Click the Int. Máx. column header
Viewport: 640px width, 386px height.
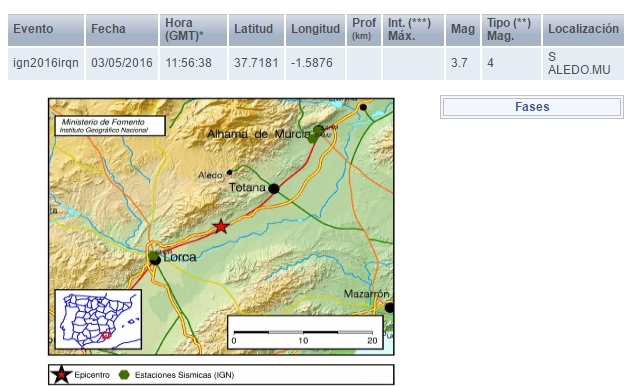pyautogui.click(x=413, y=29)
